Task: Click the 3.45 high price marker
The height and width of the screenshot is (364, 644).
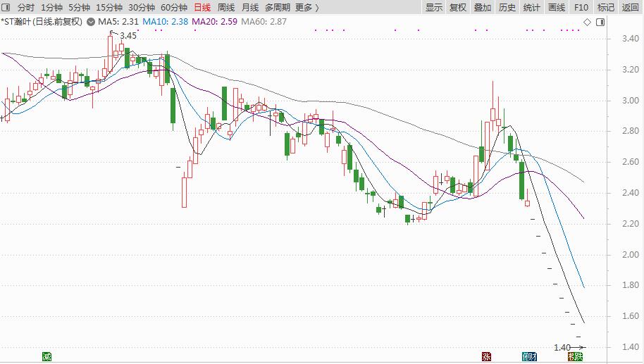Action: pyautogui.click(x=128, y=35)
